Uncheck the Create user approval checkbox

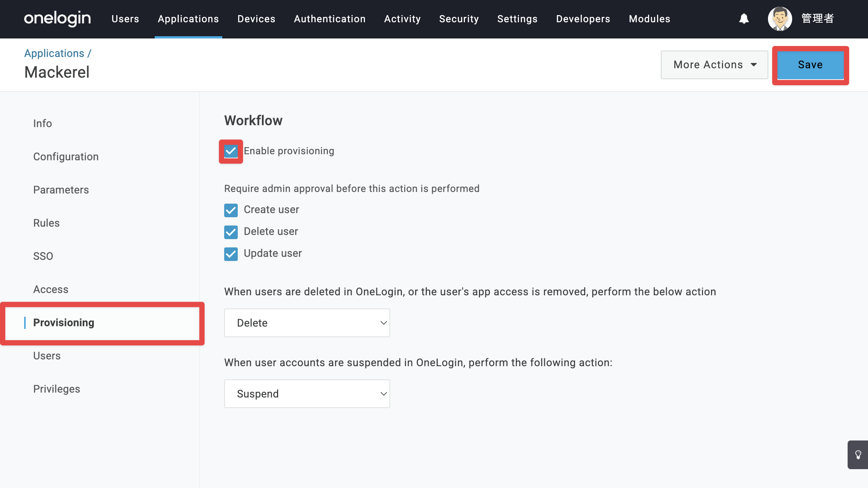click(x=231, y=210)
